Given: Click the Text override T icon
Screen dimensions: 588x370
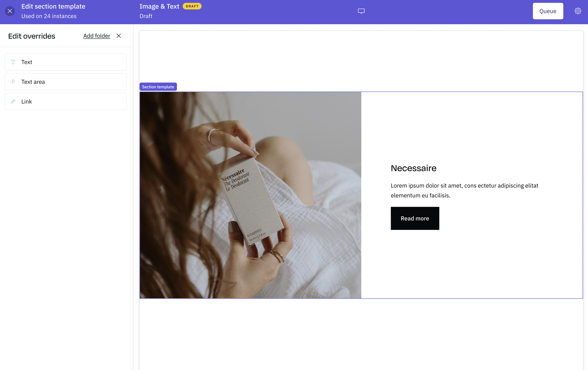Looking at the screenshot, I should click(x=13, y=62).
